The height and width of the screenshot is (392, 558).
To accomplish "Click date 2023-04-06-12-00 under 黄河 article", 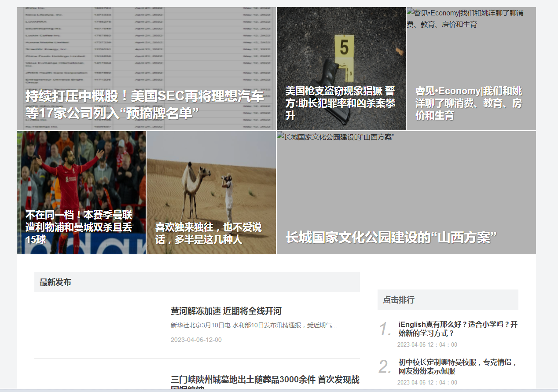I will [196, 340].
